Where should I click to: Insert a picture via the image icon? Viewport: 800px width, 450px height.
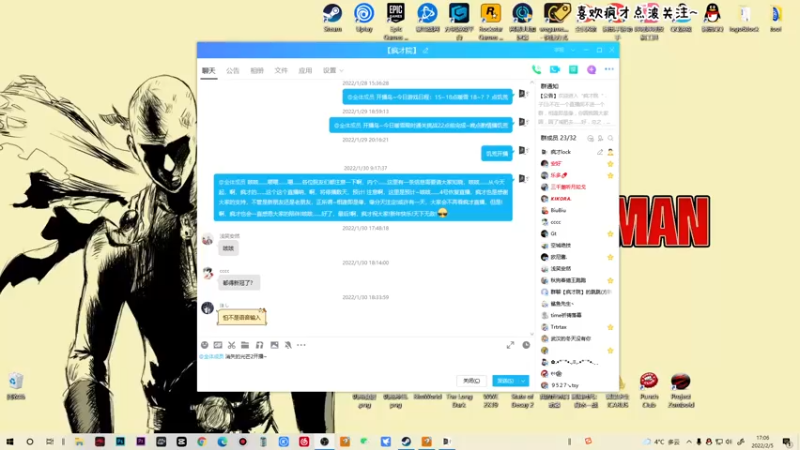pyautogui.click(x=274, y=345)
